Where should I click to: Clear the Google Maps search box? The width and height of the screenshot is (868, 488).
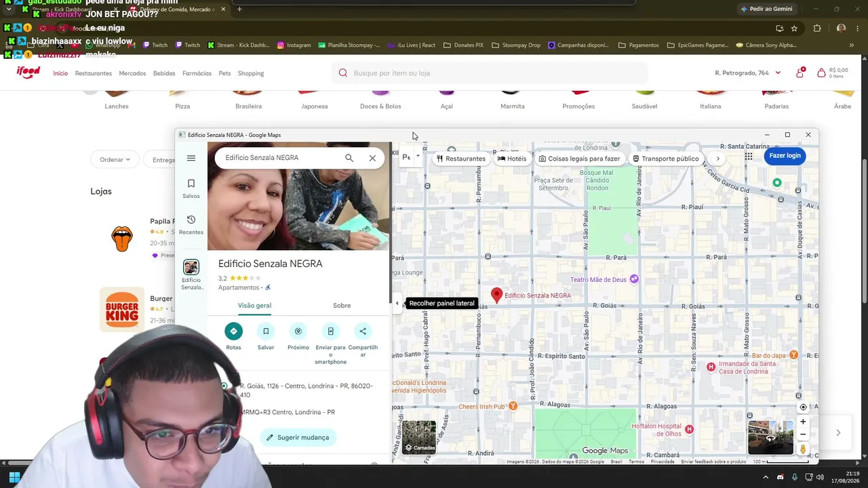pyautogui.click(x=372, y=158)
